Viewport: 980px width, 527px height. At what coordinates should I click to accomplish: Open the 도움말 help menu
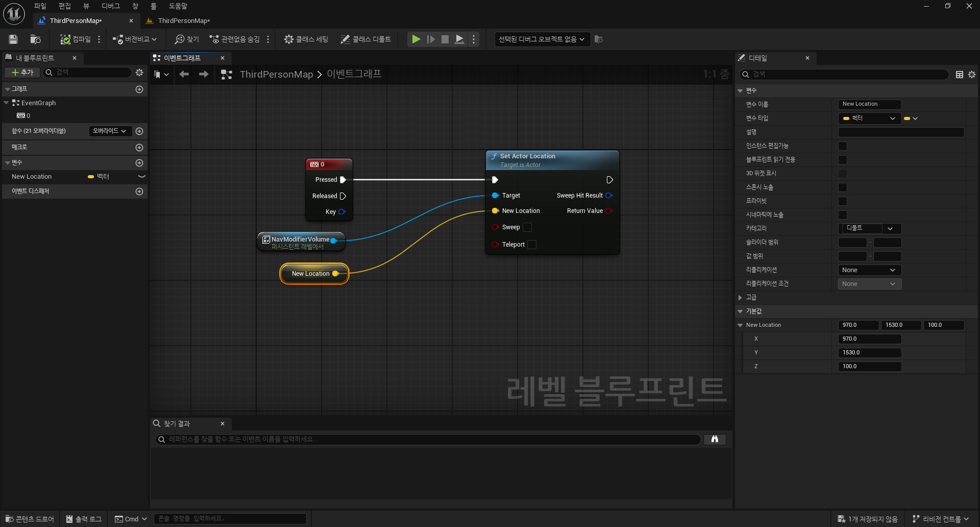point(178,6)
